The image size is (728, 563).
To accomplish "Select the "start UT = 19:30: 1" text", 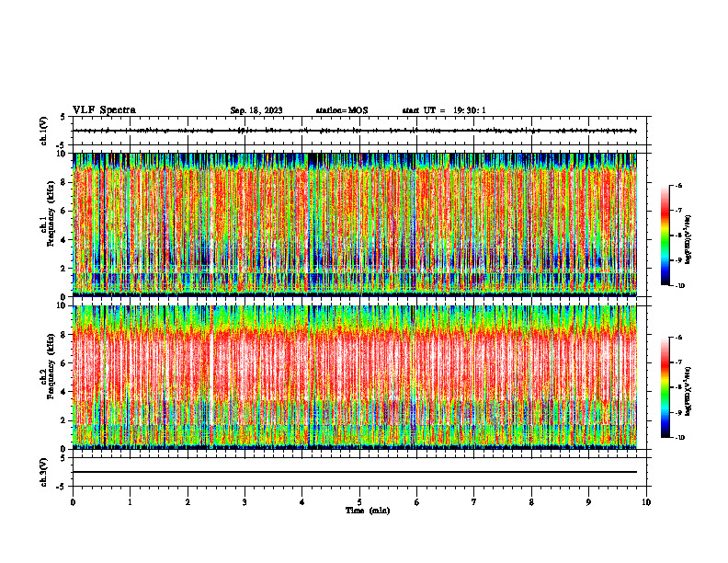I will (444, 110).
